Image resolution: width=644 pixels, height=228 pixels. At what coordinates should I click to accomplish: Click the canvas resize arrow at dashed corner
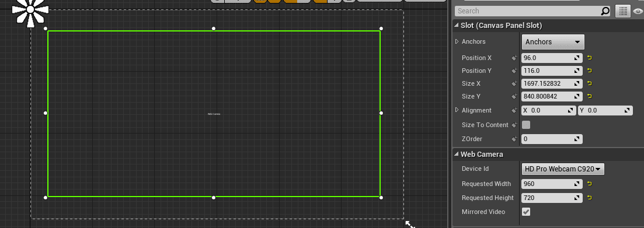point(410,225)
